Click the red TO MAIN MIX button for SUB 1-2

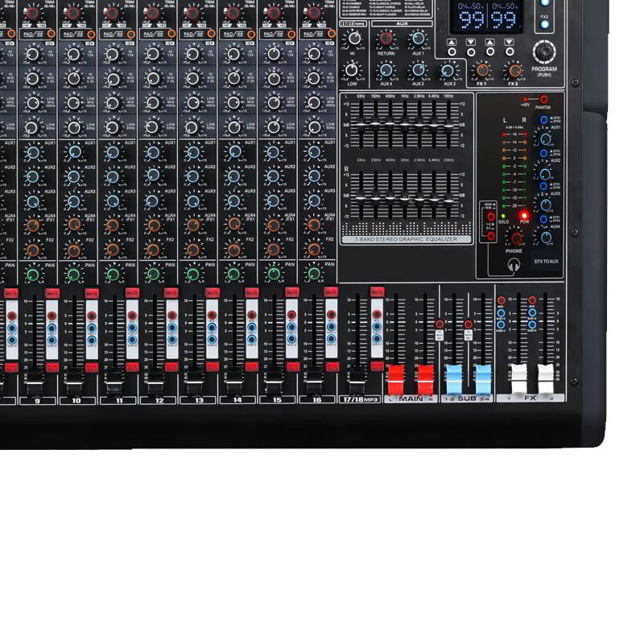(439, 324)
